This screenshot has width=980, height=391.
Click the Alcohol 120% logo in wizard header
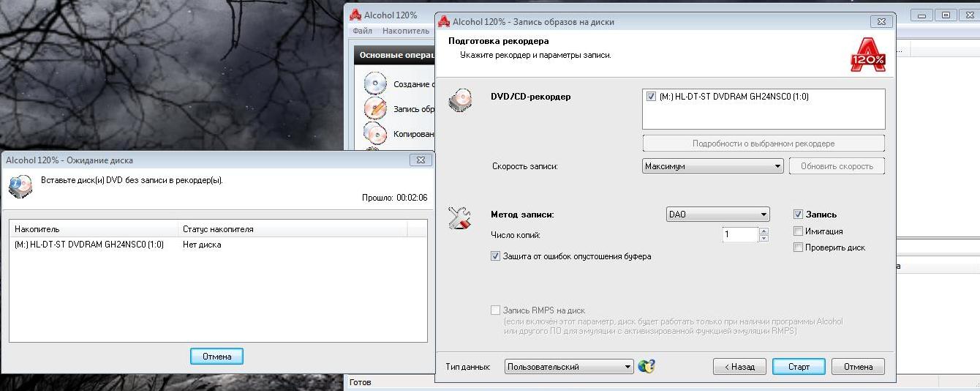click(868, 53)
